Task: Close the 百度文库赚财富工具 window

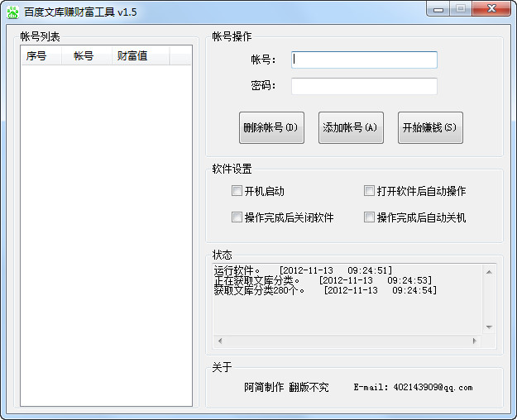Action: click(x=491, y=9)
